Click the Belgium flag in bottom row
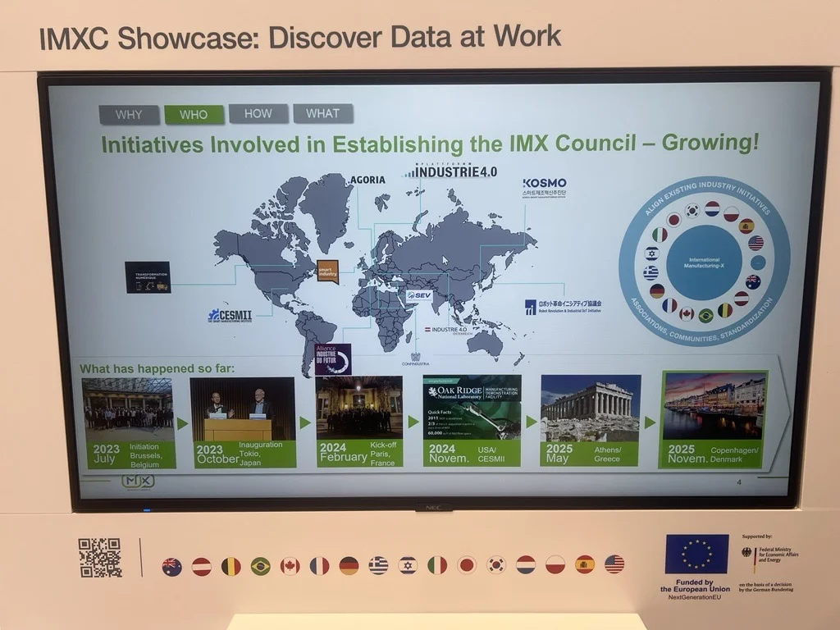 (x=231, y=566)
